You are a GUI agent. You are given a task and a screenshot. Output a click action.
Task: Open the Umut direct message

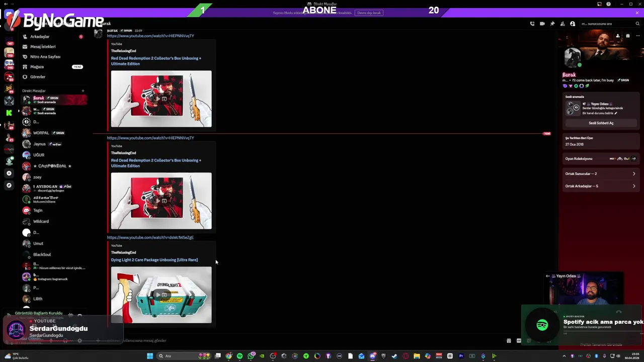53,243
